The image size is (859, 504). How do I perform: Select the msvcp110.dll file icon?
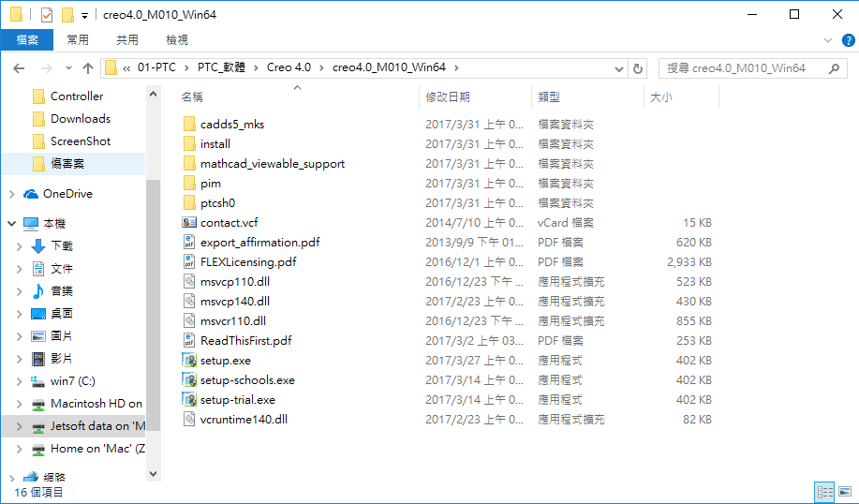tap(189, 282)
